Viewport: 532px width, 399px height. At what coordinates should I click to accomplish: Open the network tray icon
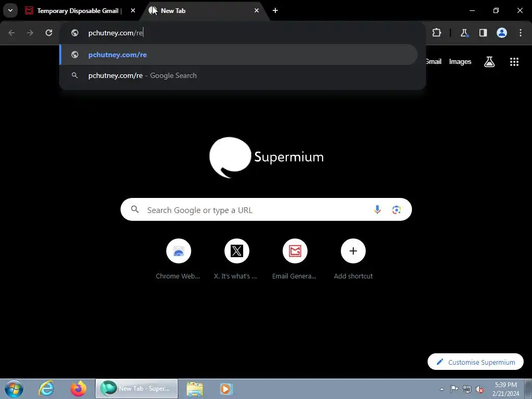pyautogui.click(x=467, y=389)
